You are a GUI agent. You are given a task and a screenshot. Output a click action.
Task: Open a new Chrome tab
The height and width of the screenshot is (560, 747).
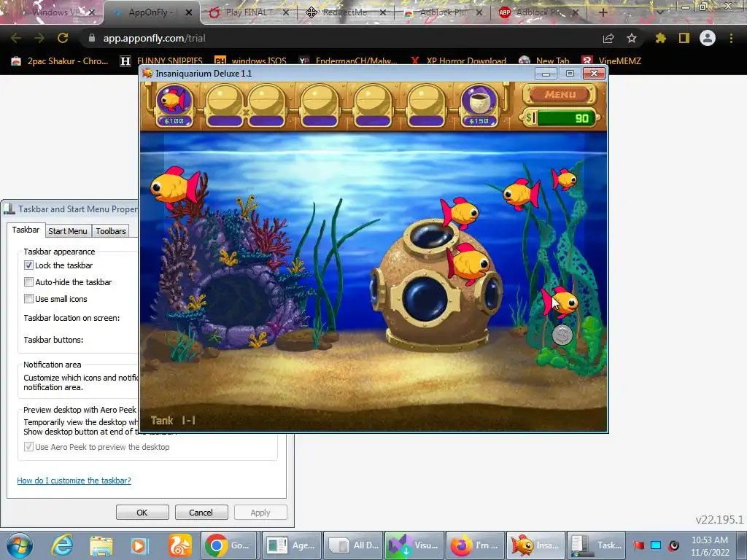pyautogui.click(x=603, y=12)
